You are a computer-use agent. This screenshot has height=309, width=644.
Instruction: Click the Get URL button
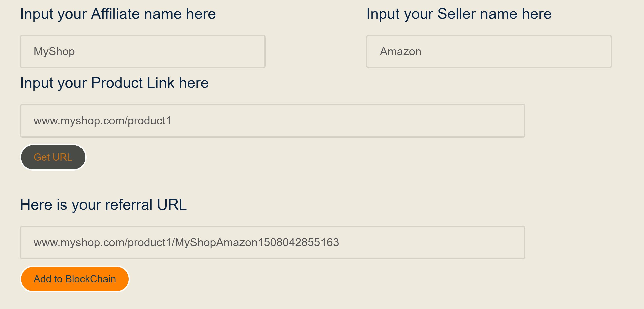coord(53,157)
